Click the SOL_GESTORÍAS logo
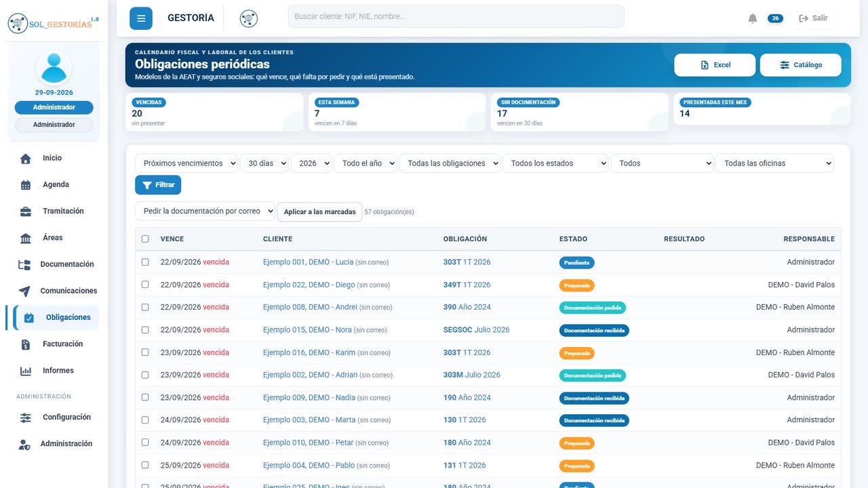This screenshot has height=488, width=868. [x=54, y=23]
